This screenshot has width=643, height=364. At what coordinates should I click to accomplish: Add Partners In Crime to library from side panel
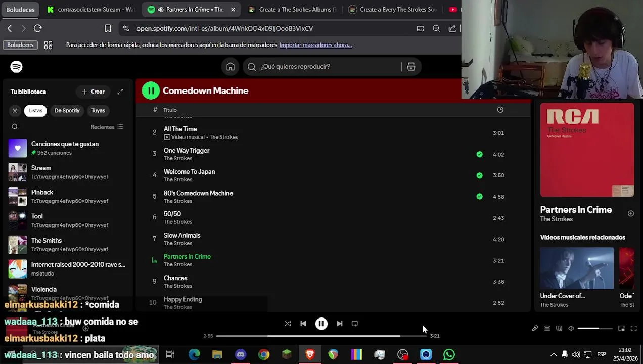point(631,214)
